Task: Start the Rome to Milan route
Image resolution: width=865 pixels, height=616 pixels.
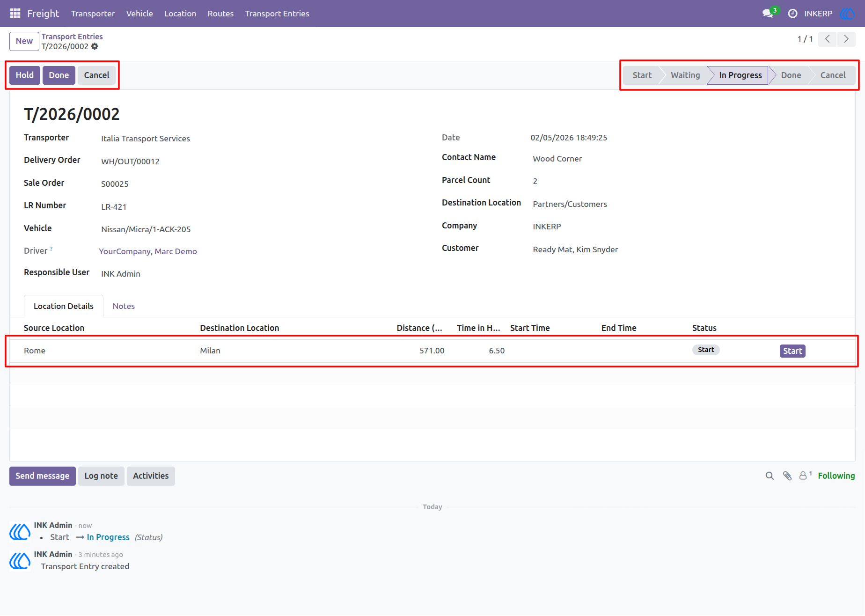Action: click(x=792, y=351)
